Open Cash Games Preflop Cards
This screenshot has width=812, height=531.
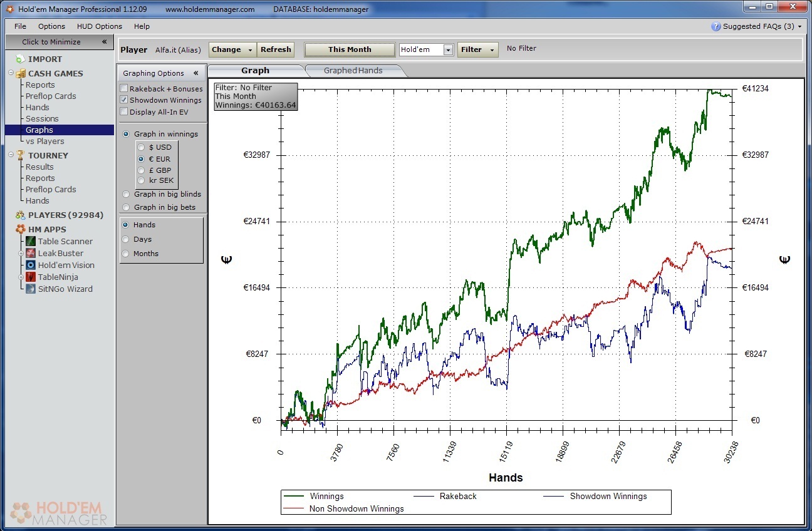click(51, 96)
